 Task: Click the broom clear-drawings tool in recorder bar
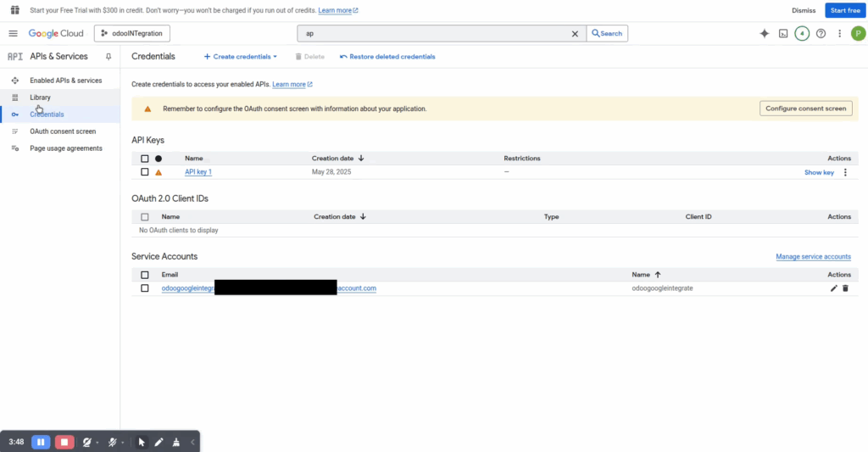click(176, 442)
